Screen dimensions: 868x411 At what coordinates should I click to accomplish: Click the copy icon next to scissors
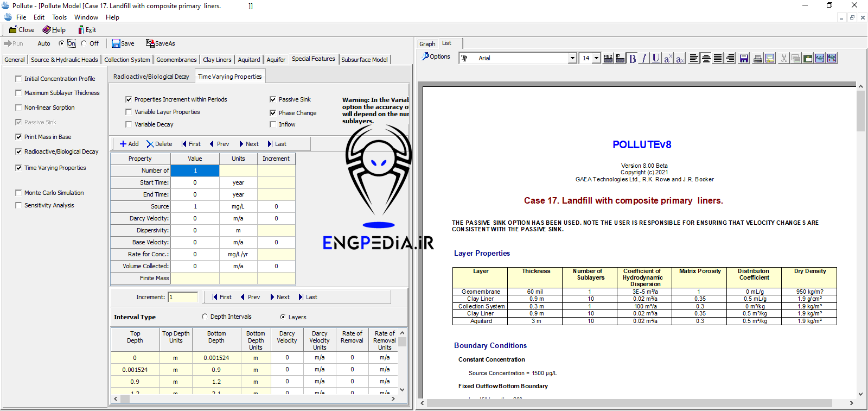pos(796,58)
